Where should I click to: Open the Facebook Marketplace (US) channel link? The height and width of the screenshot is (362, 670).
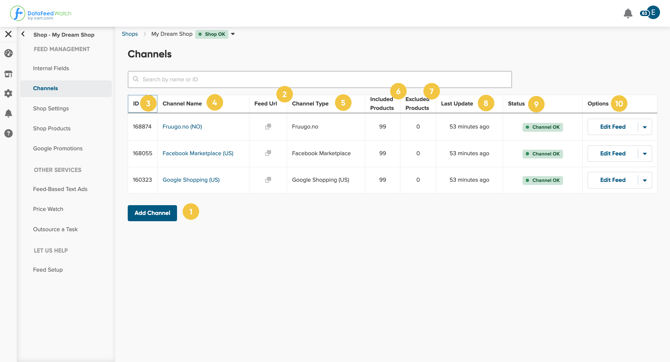[198, 153]
